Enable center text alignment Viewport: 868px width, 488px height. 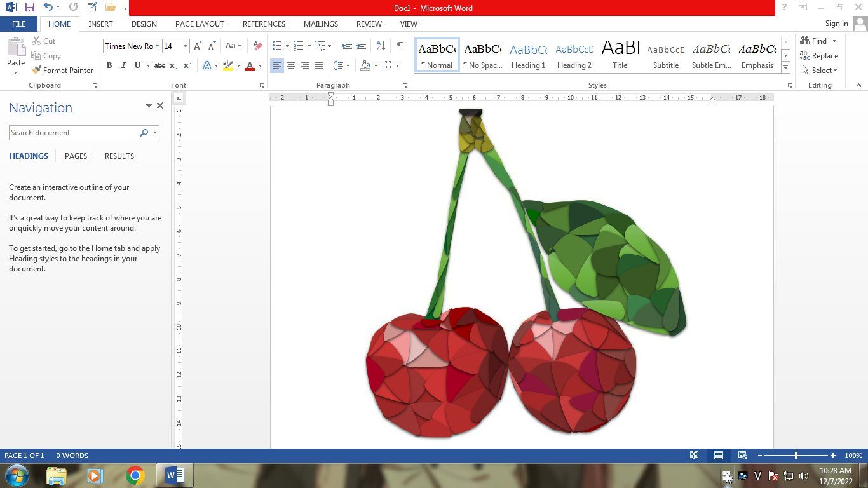coord(291,65)
